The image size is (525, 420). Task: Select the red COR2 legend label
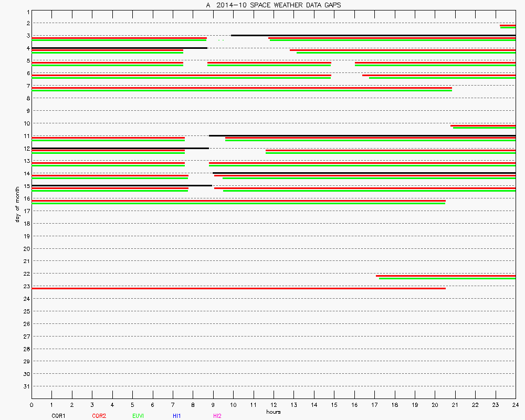[98, 416]
